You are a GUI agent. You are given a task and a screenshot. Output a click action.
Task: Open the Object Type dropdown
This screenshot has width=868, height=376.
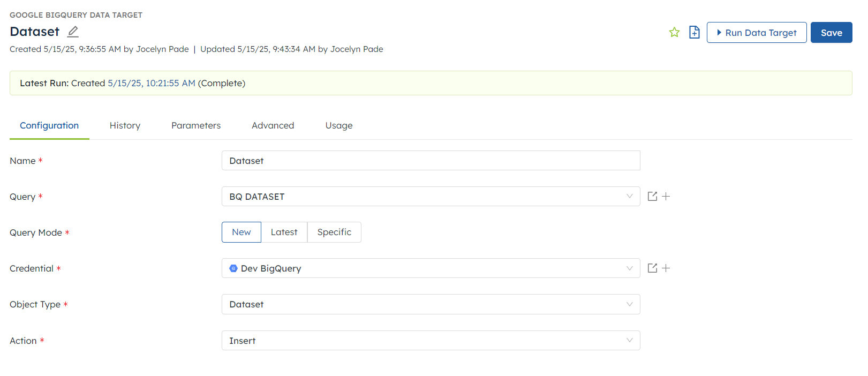431,304
